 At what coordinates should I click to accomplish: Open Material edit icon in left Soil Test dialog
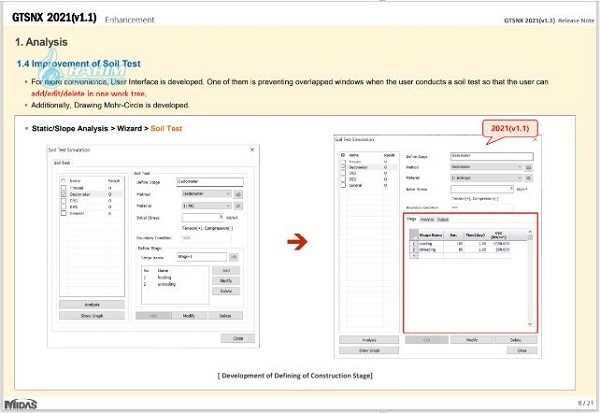[x=238, y=206]
